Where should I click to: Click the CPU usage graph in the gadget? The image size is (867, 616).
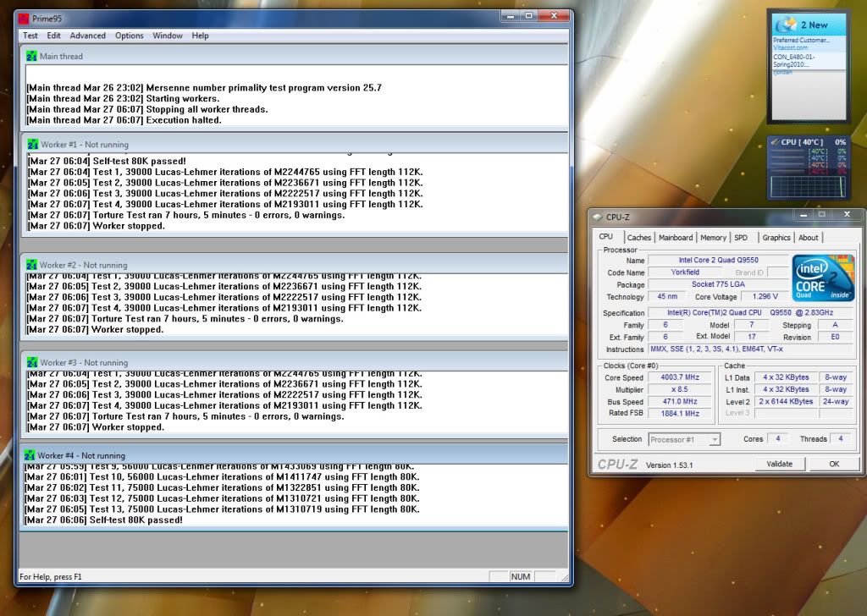(809, 187)
